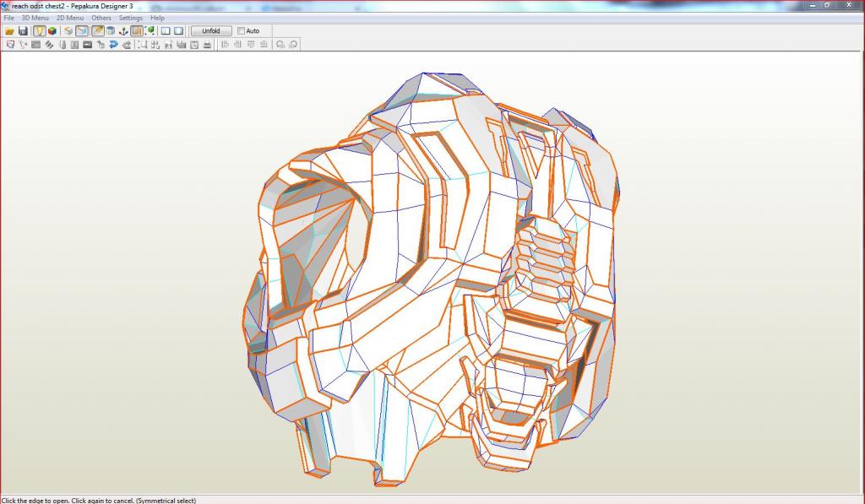Click the Pepakura app icon in title bar
The width and height of the screenshot is (865, 504).
5,6
